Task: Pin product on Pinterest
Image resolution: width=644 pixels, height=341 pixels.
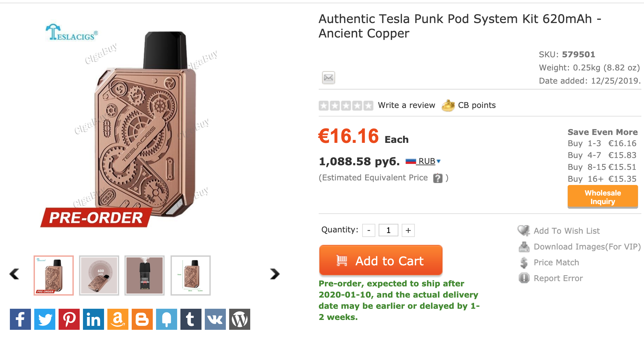Action: pyautogui.click(x=69, y=319)
